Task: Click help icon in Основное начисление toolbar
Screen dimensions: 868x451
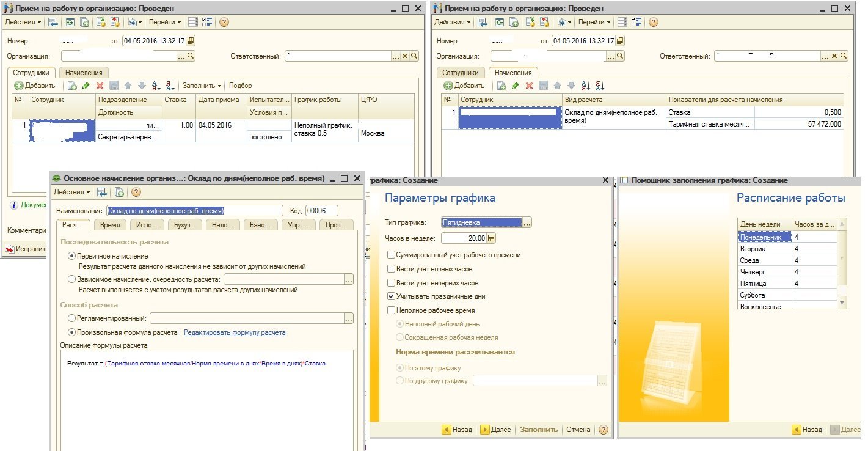Action: (136, 192)
